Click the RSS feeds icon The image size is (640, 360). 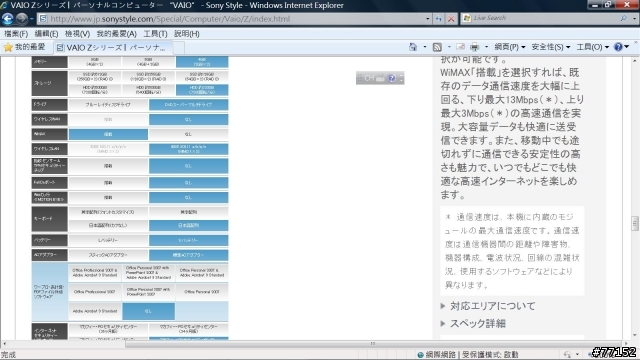[437, 47]
